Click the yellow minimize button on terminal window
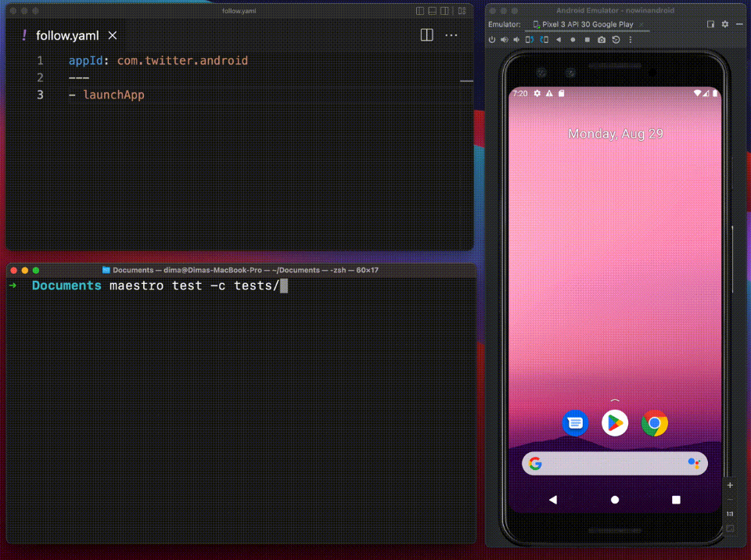The image size is (751, 560). pyautogui.click(x=25, y=270)
